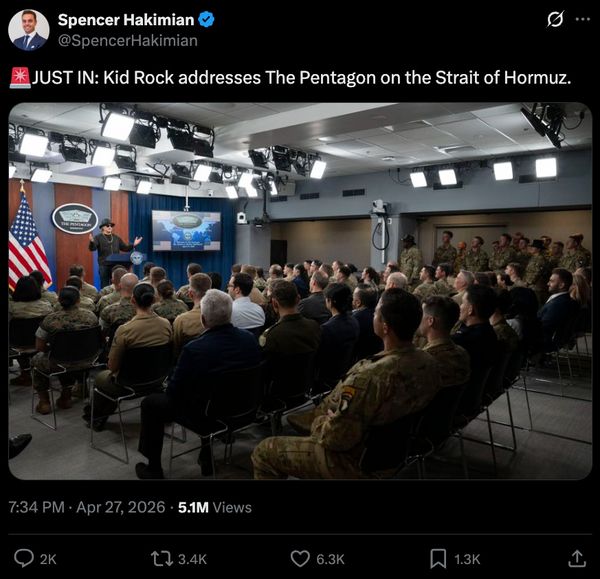Repost using the retweet arrows icon

pos(162,559)
